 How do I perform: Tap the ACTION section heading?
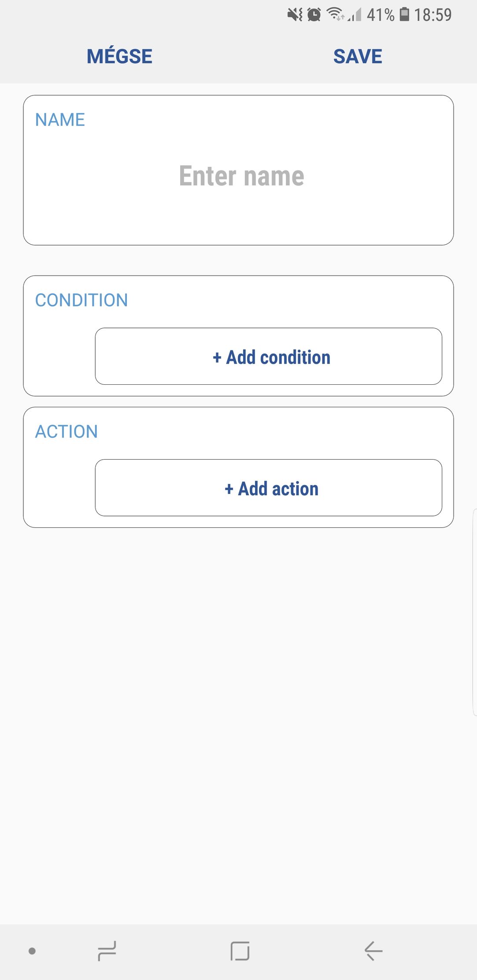click(67, 431)
